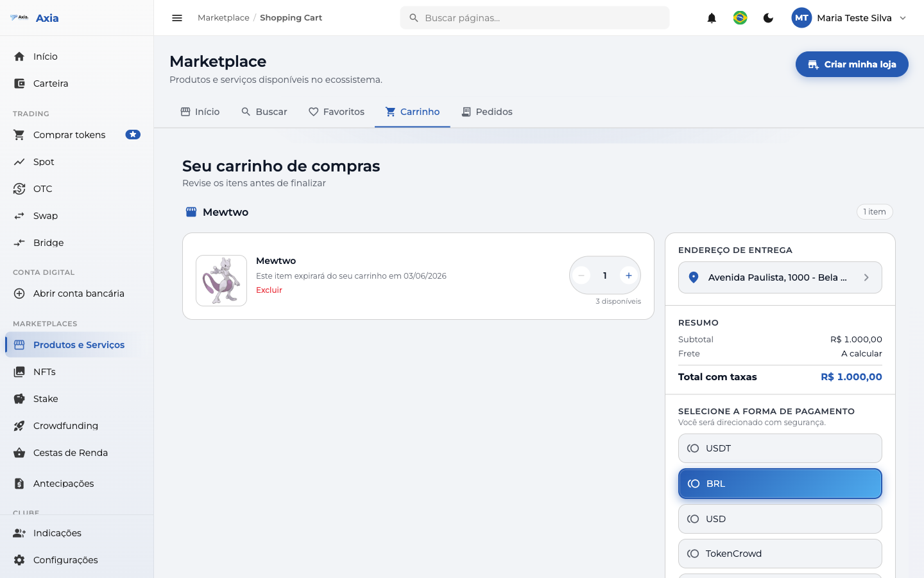The height and width of the screenshot is (578, 924).
Task: Focus the Buscar páginas search field
Action: (x=535, y=18)
